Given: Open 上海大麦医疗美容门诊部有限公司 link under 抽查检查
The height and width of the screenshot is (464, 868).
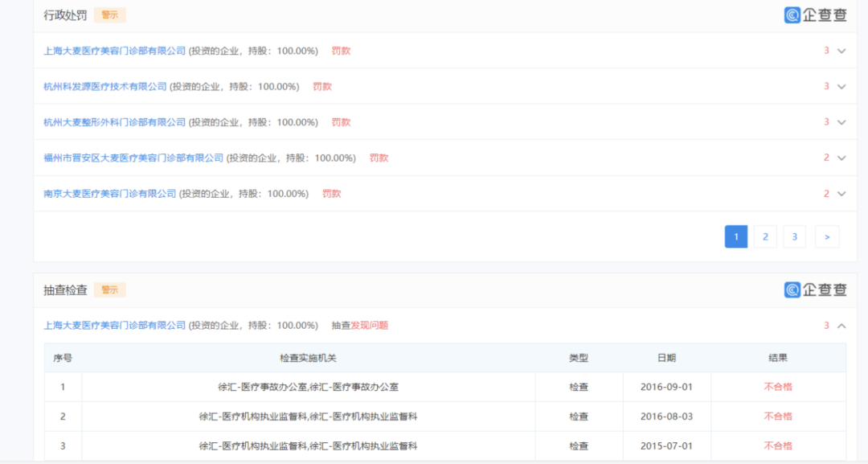Looking at the screenshot, I should 115,326.
